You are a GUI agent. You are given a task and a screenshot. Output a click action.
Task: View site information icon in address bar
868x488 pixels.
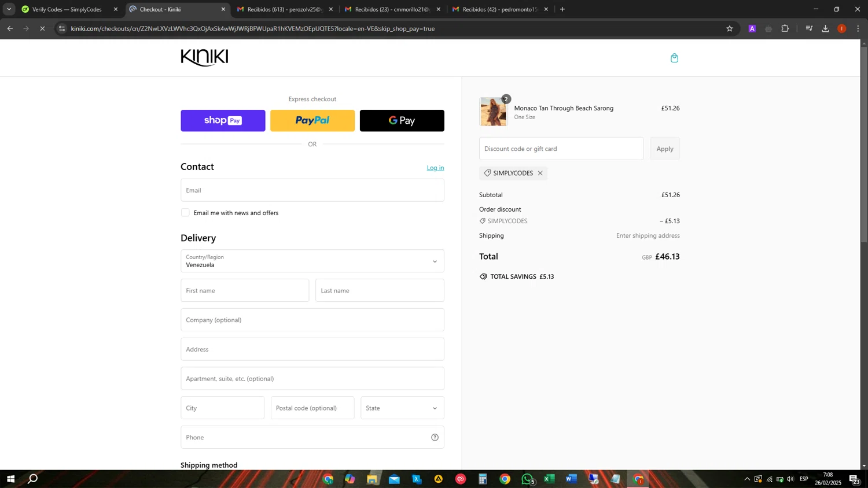pyautogui.click(x=62, y=28)
